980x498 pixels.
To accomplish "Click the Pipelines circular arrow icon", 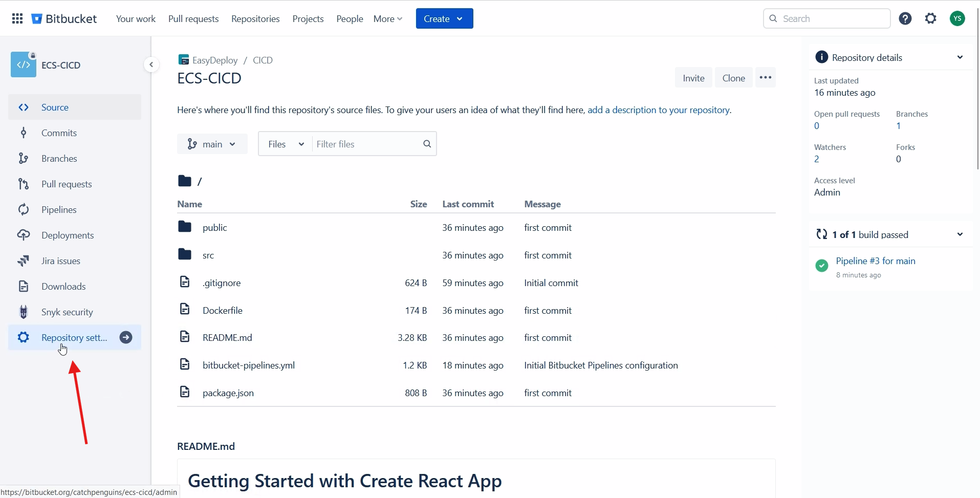I will 24,210.
